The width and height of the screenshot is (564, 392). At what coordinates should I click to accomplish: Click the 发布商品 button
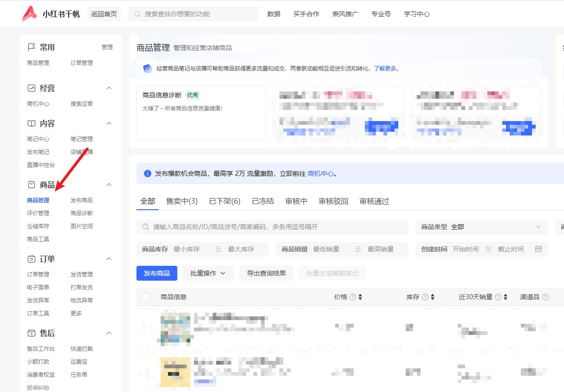(x=156, y=273)
